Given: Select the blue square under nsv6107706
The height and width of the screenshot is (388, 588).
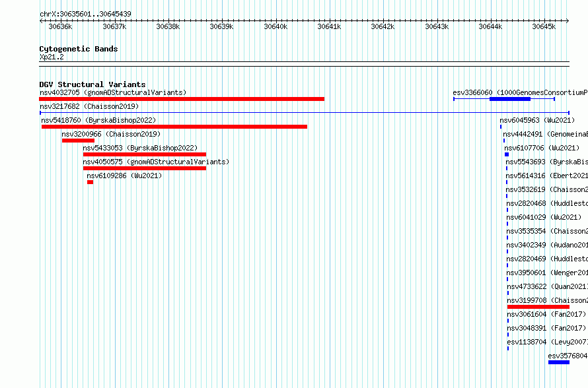Looking at the screenshot, I should tap(507, 154).
